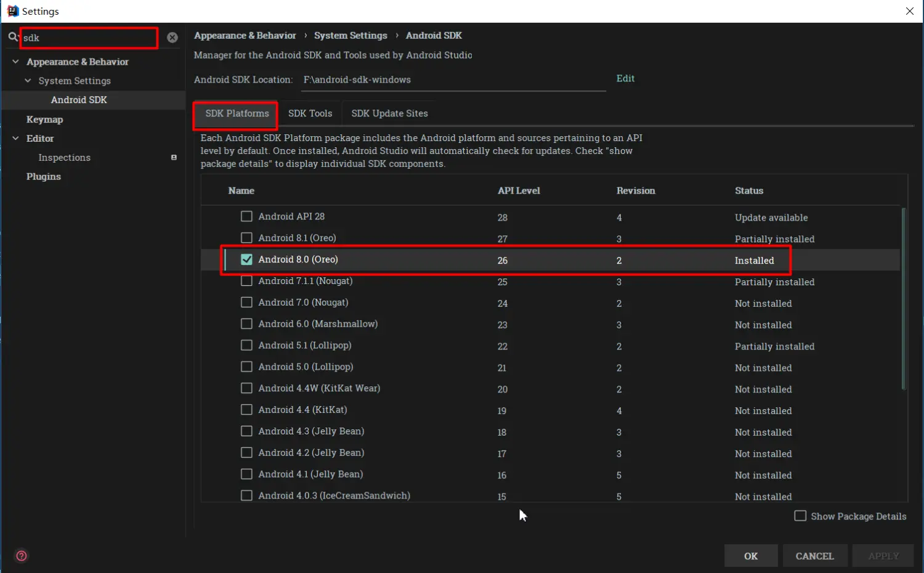Check the Android 4.2 (Jelly Bean) checkbox

point(246,453)
